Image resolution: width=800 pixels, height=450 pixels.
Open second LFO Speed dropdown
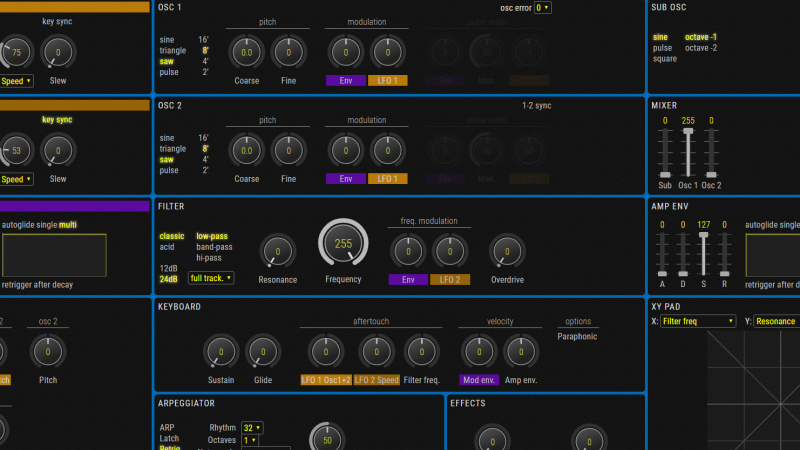point(16,179)
